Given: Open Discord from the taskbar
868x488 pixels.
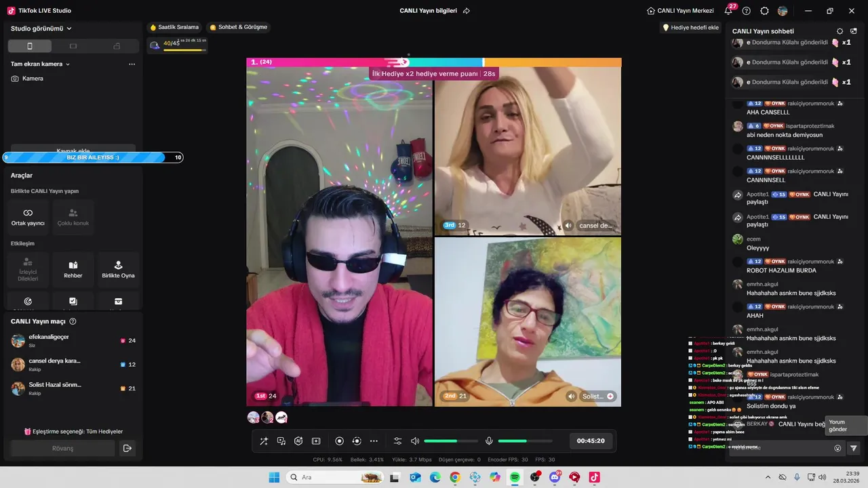Looking at the screenshot, I should pos(555,477).
